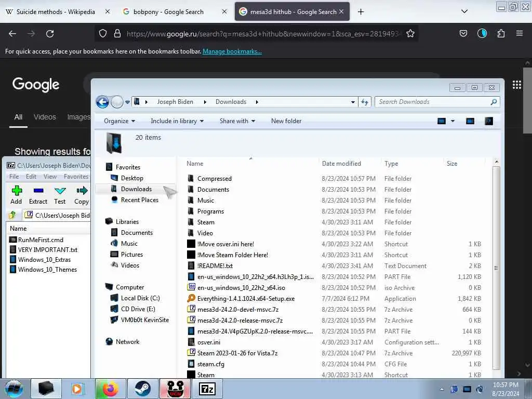Open the 7-Zip Edit menu

[31, 177]
